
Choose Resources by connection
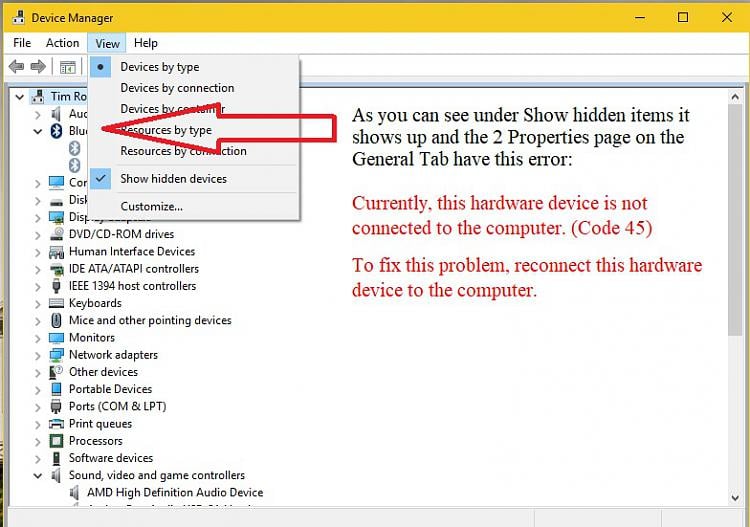(x=195, y=151)
